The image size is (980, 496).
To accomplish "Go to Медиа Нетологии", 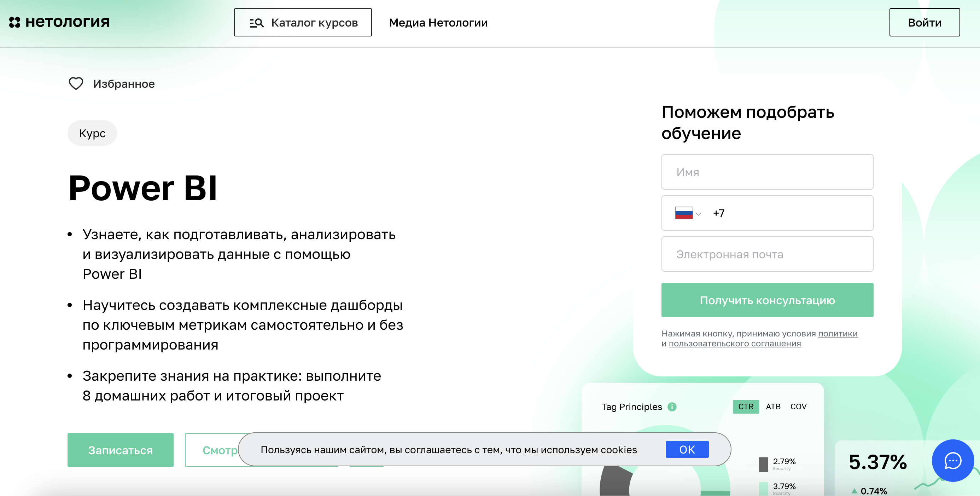I will pos(438,23).
